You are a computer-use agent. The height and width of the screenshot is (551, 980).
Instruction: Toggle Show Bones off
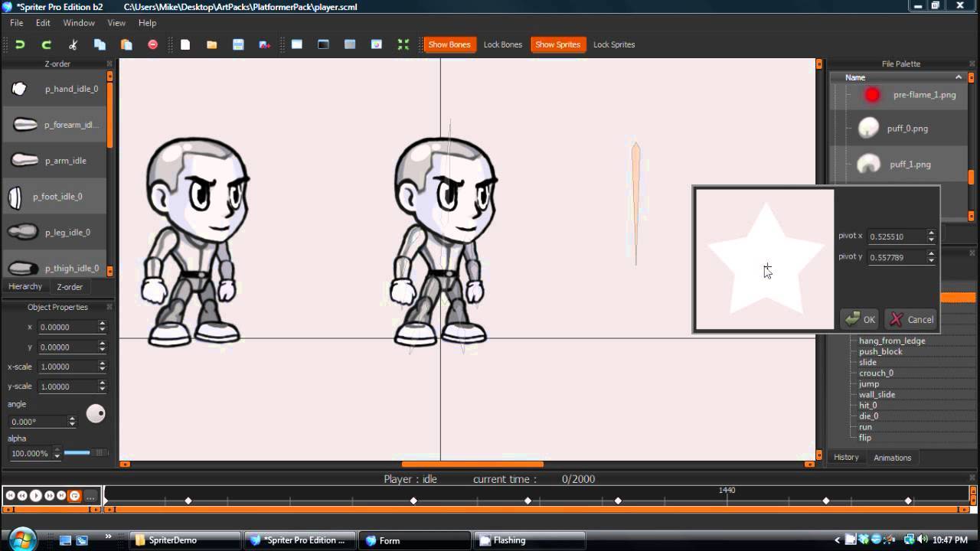[x=449, y=44]
